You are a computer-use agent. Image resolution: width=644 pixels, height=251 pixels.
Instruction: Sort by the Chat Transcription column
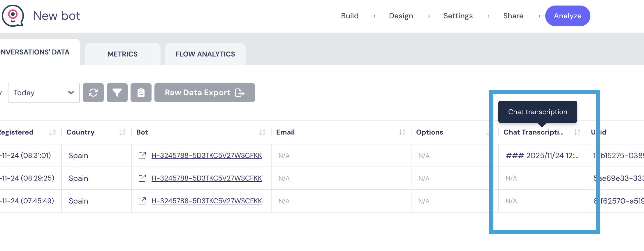coord(577,132)
